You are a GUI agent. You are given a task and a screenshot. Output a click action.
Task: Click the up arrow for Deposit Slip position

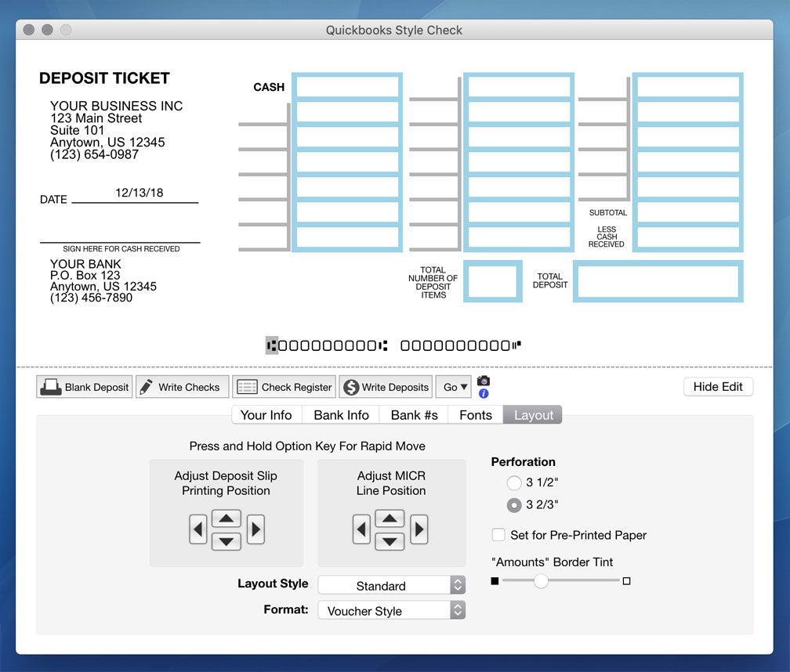[x=226, y=518]
